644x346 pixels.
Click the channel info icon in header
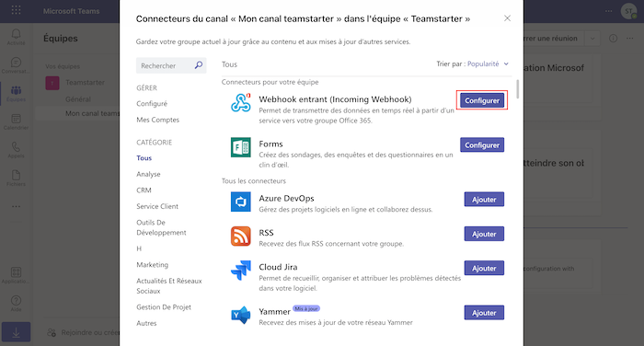[x=614, y=39]
